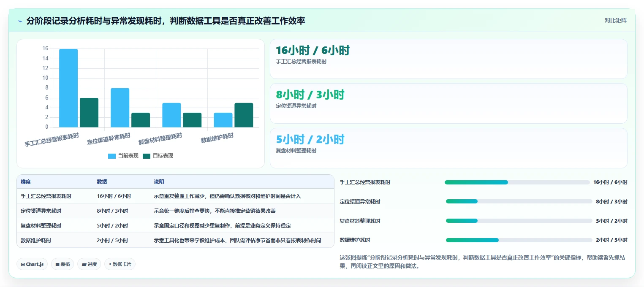
Task: Select table cell 数据维护耗时
Action: 36,241
